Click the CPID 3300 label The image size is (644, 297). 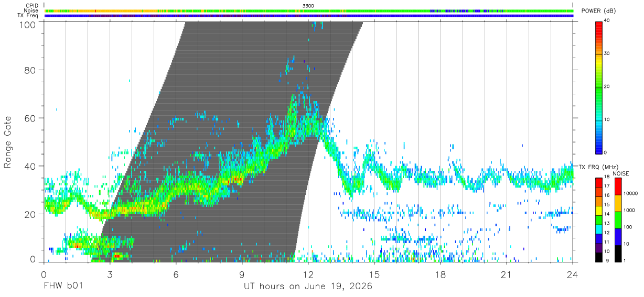tap(308, 6)
